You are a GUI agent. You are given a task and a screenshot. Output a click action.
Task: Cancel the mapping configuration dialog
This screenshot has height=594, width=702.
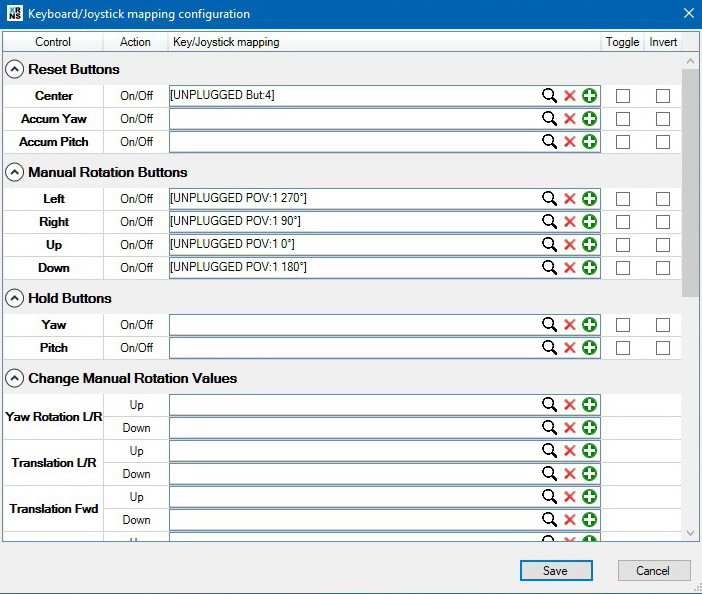click(x=652, y=571)
